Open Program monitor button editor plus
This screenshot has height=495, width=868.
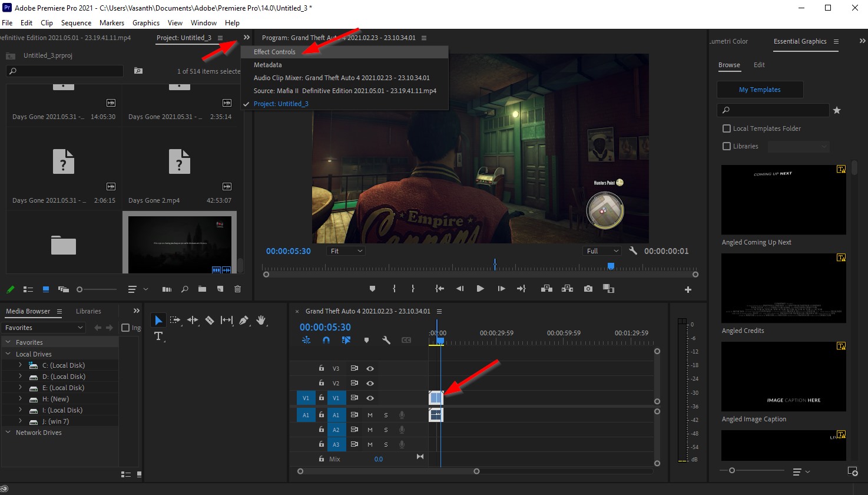coord(688,289)
